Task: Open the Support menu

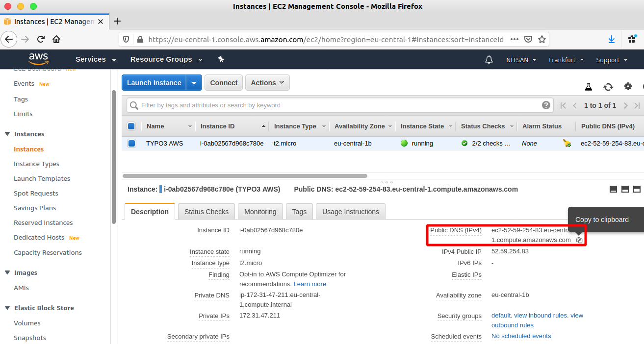Action: coord(612,60)
